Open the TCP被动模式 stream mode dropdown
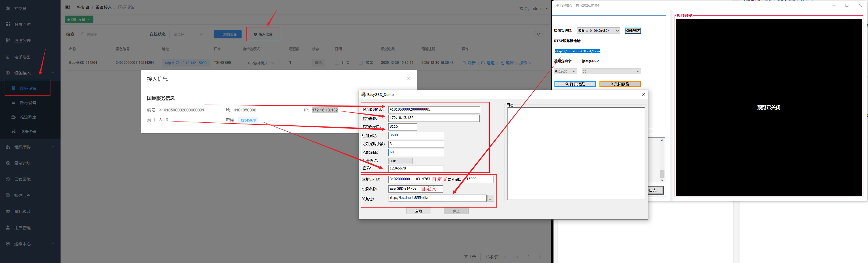The image size is (868, 263). coord(260,63)
